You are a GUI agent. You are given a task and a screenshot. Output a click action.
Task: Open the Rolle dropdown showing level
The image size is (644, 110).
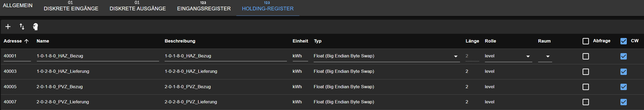tap(528, 56)
